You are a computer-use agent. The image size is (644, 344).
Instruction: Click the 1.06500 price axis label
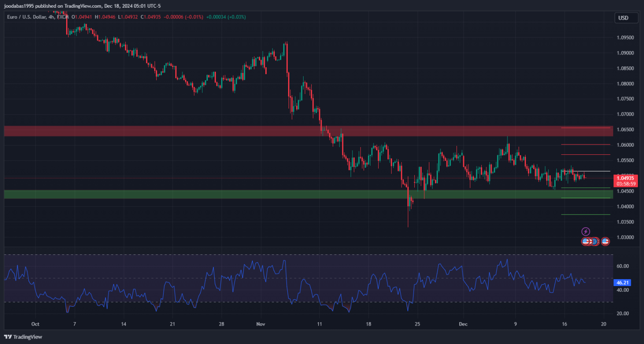[625, 130]
